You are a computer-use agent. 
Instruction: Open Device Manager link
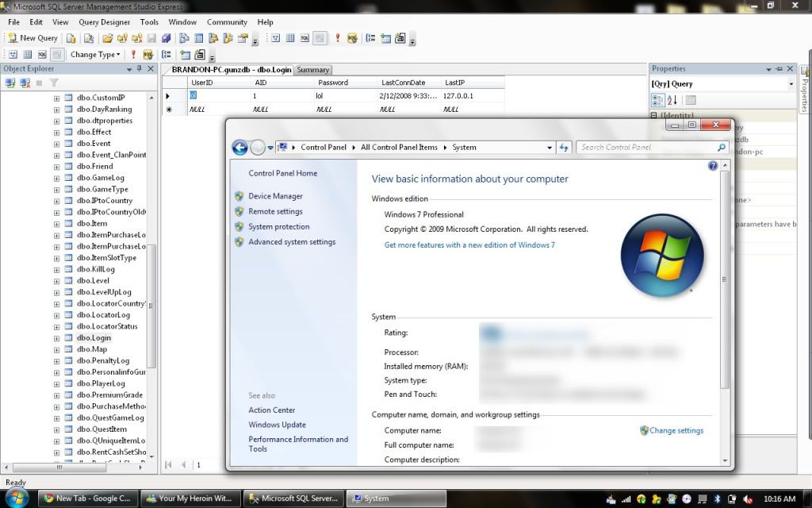(275, 196)
